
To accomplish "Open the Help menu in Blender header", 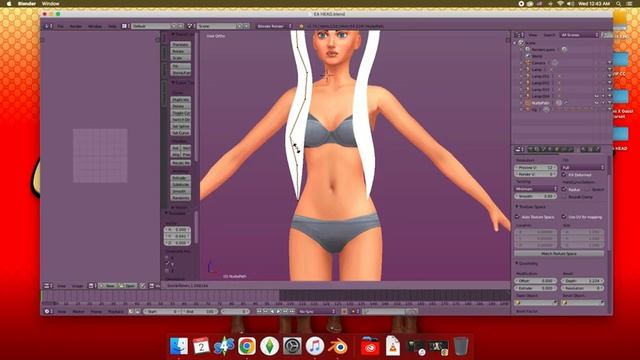I will click(x=112, y=26).
